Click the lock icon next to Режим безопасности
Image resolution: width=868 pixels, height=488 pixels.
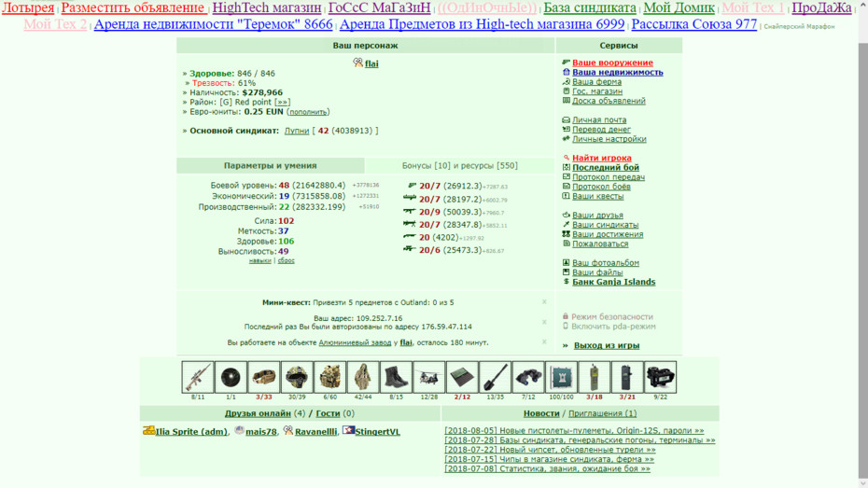566,316
